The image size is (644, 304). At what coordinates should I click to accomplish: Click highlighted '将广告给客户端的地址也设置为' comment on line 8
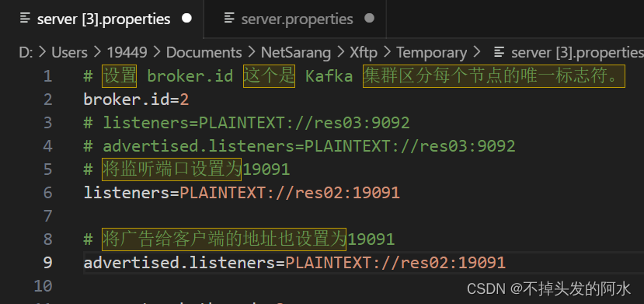tap(225, 239)
